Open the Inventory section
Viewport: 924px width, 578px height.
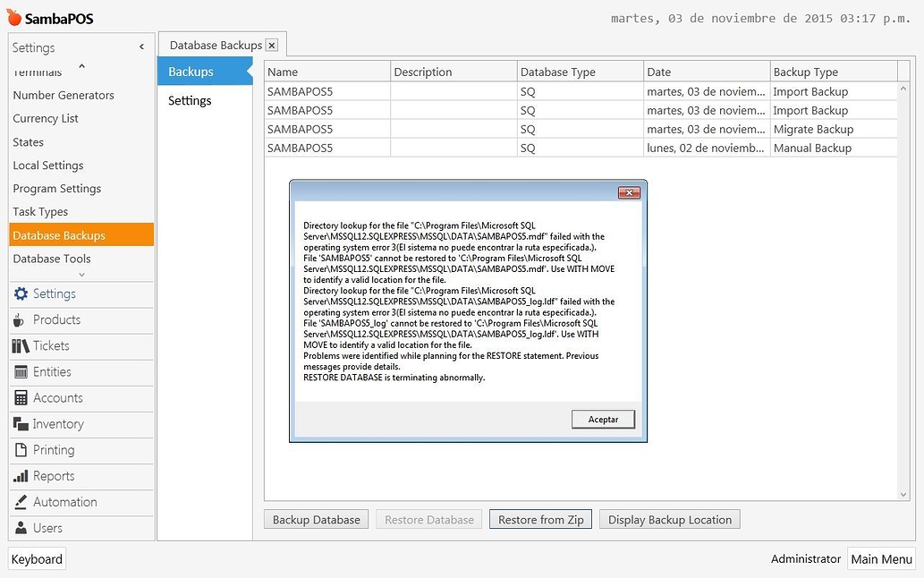tap(19, 424)
